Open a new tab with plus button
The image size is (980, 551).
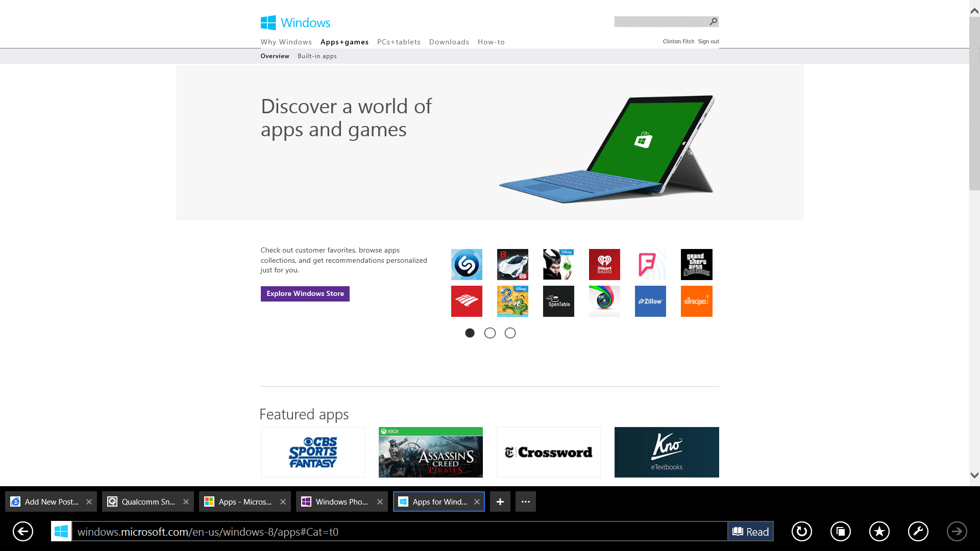[x=500, y=502]
